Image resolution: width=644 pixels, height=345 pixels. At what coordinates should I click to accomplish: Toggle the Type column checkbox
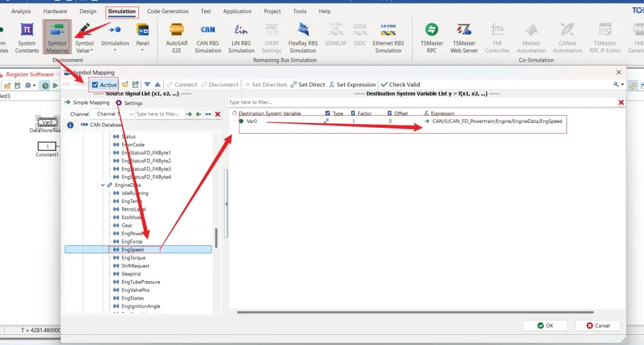pos(328,113)
